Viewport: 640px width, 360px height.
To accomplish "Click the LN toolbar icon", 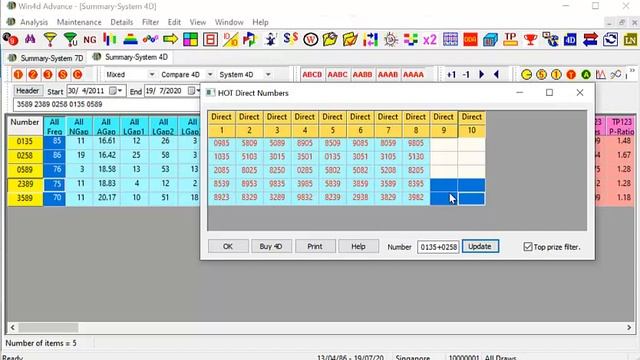I will pos(630,40).
